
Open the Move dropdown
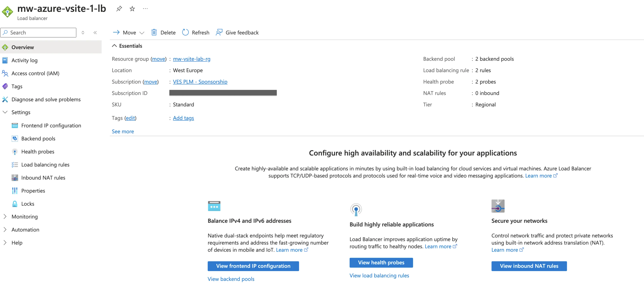pos(142,33)
